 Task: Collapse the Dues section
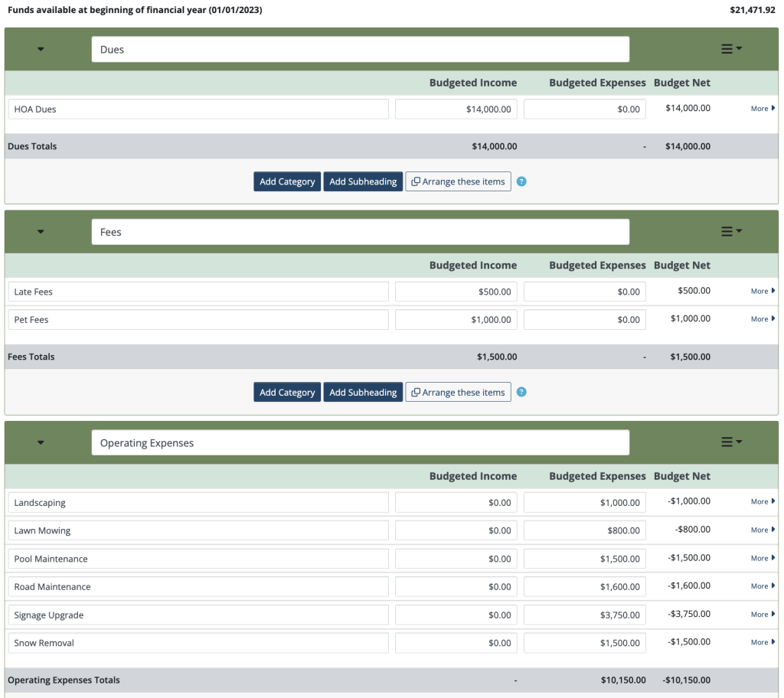(41, 47)
